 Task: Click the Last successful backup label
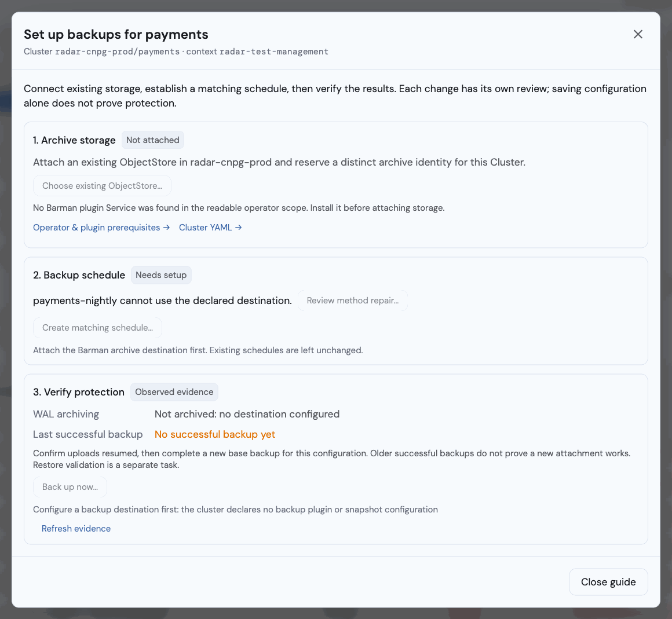[88, 434]
